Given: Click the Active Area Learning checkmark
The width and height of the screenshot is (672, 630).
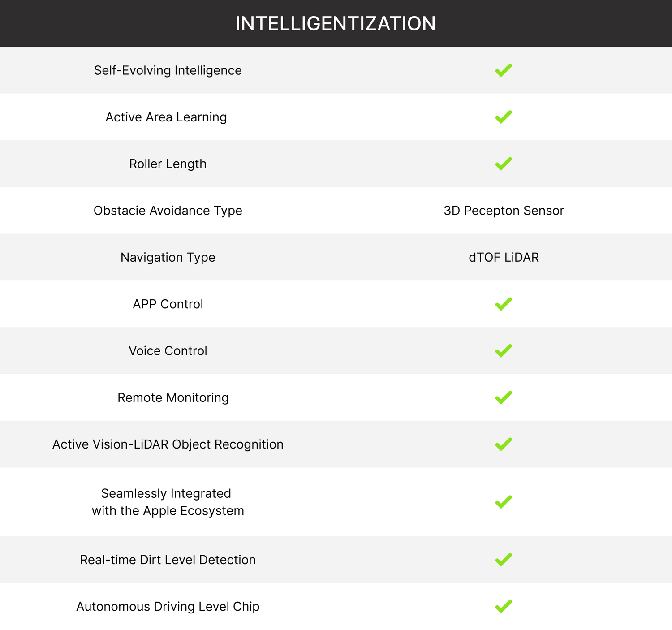Looking at the screenshot, I should coord(504,117).
